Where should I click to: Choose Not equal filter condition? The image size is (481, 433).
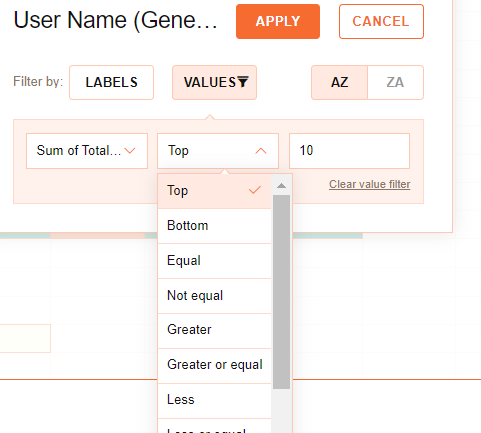tap(214, 296)
